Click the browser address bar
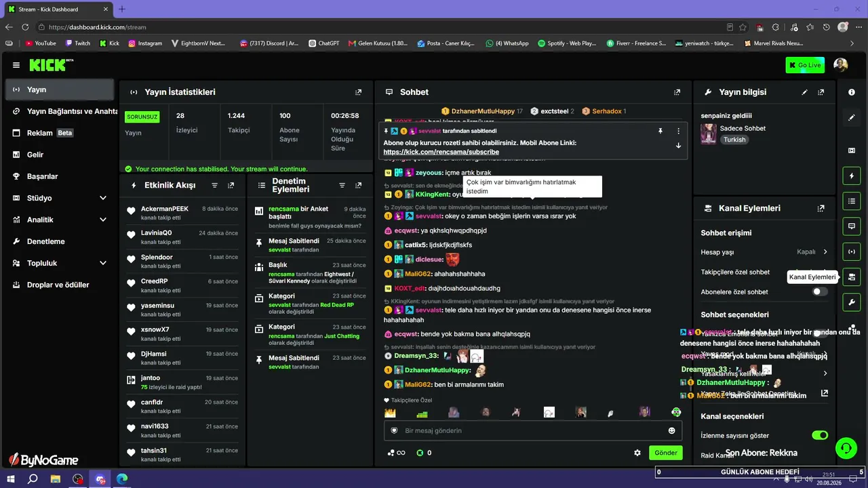The height and width of the screenshot is (488, 868). click(x=380, y=27)
